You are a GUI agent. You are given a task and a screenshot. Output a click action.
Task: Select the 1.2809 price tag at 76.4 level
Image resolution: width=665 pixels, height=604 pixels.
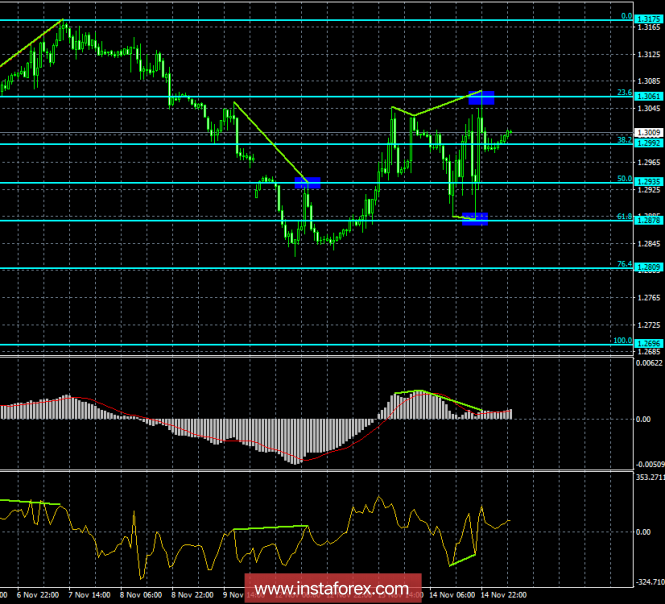click(649, 267)
